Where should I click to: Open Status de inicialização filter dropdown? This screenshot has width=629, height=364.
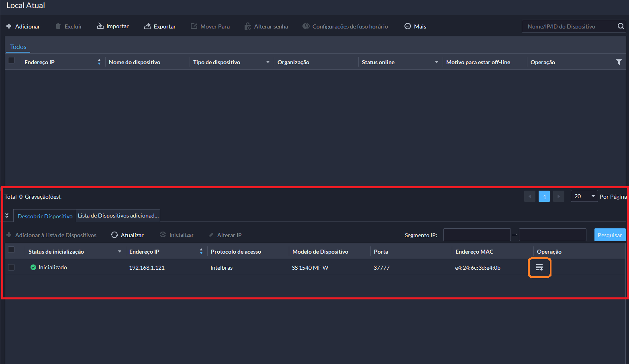[x=120, y=252]
